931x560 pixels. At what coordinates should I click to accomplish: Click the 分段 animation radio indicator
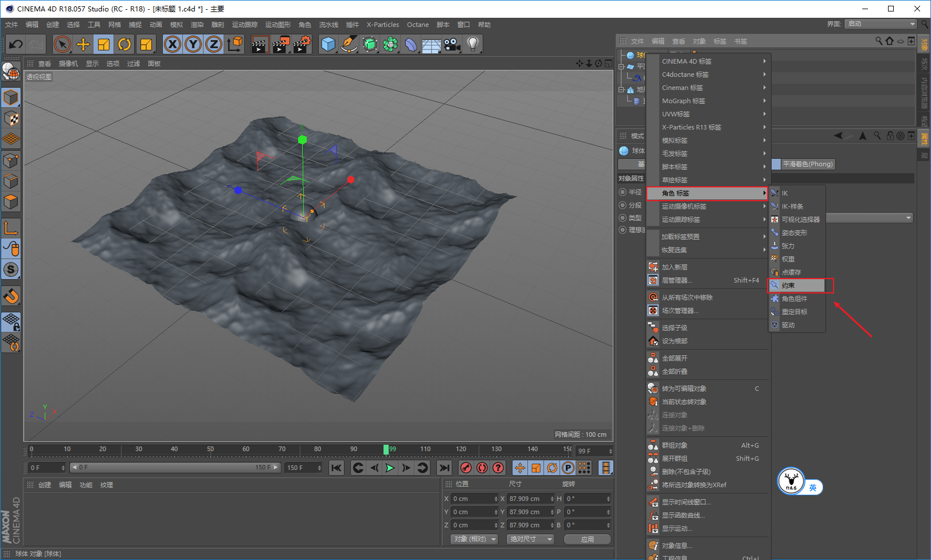(623, 205)
